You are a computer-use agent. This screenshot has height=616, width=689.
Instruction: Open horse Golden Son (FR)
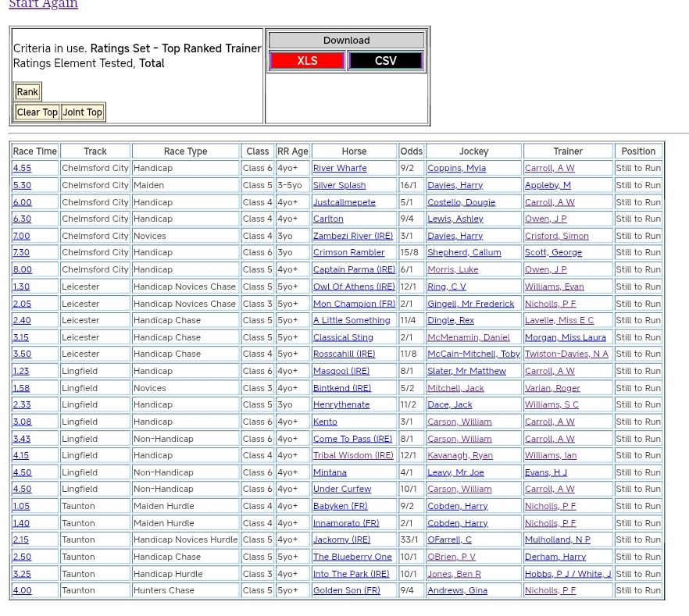[346, 590]
